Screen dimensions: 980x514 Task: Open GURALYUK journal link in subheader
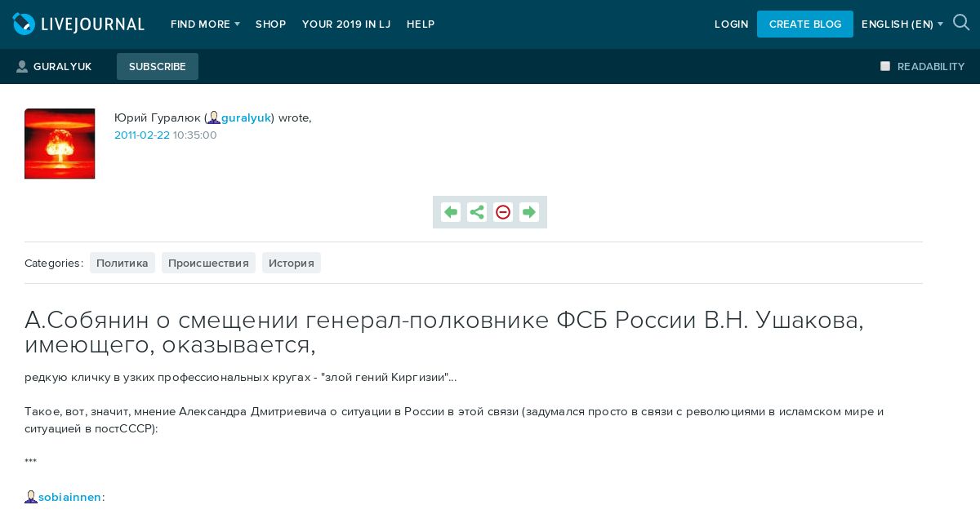[x=62, y=67]
